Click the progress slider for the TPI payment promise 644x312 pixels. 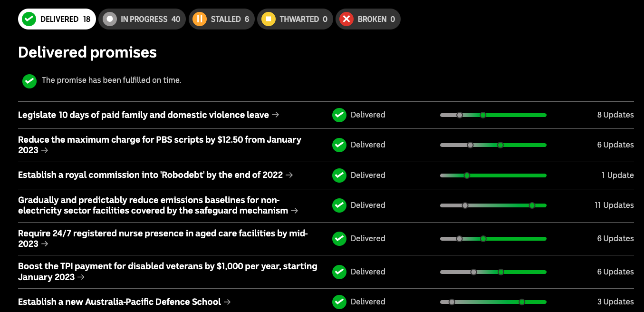(493, 272)
